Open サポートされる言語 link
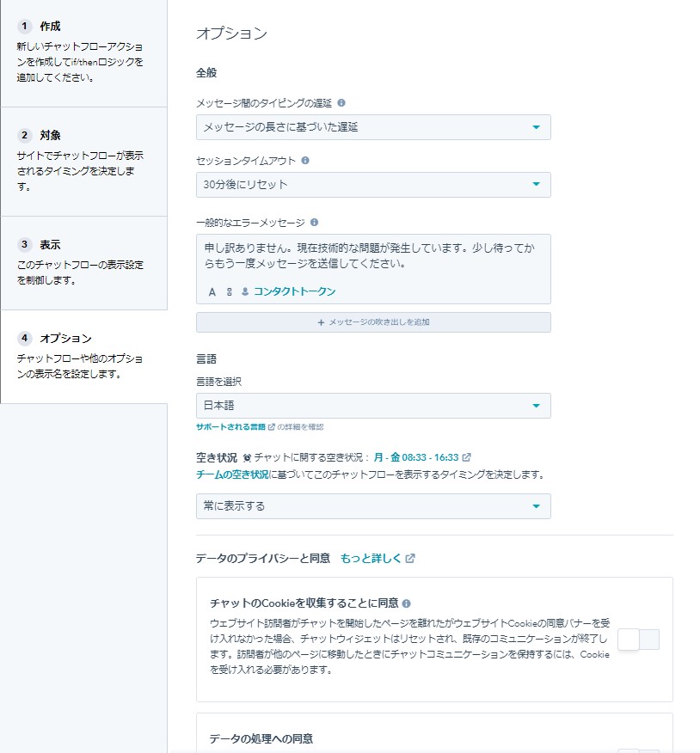The width and height of the screenshot is (700, 753). click(x=230, y=427)
